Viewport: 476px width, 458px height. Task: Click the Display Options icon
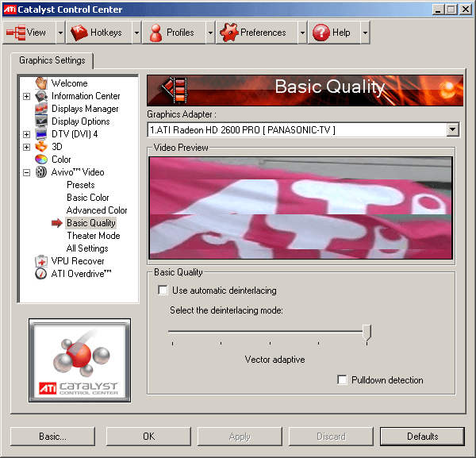41,121
